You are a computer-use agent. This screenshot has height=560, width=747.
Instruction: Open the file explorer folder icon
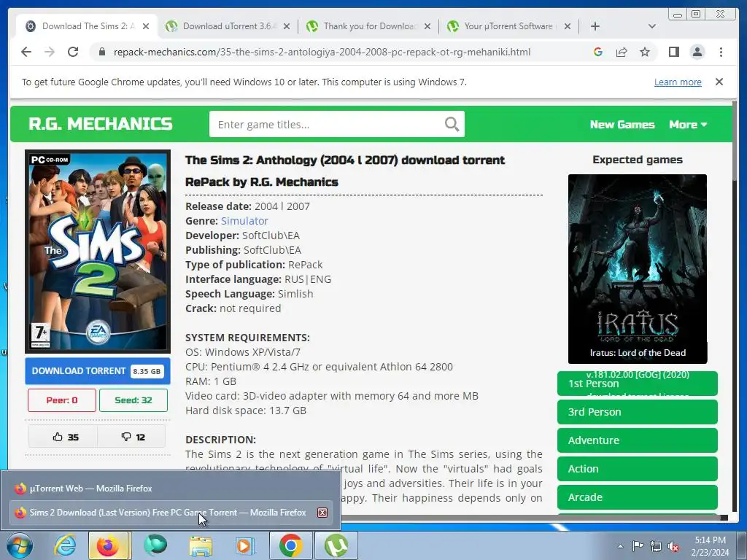click(x=201, y=545)
